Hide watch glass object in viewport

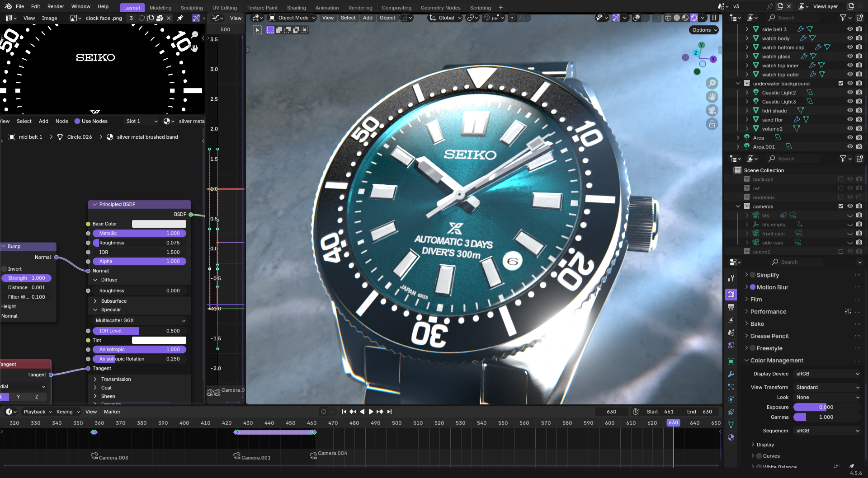click(x=850, y=56)
